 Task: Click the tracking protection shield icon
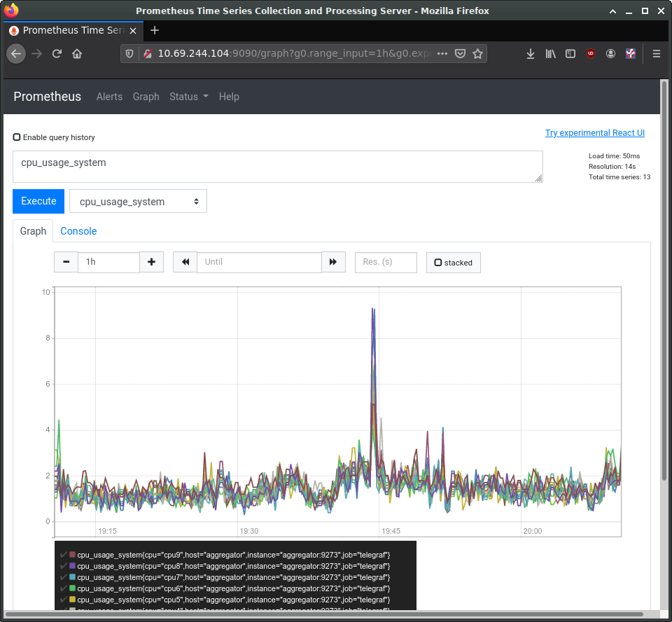click(x=129, y=54)
